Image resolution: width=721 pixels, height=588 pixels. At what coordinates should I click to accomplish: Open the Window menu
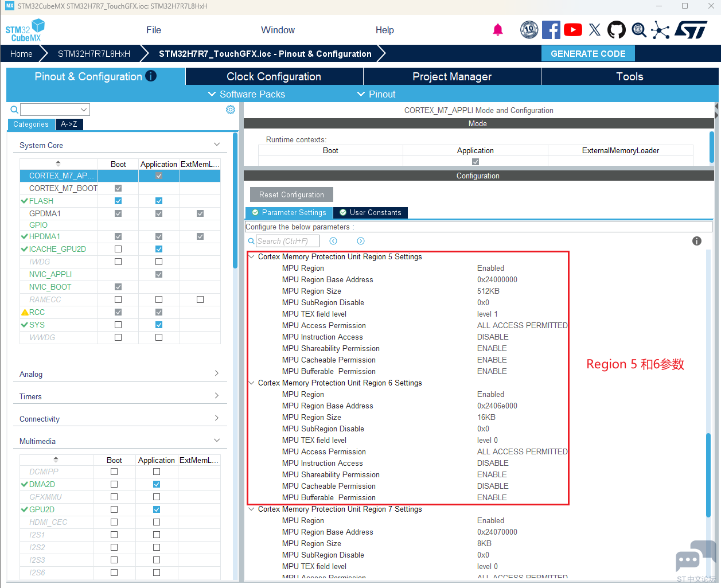(x=278, y=30)
